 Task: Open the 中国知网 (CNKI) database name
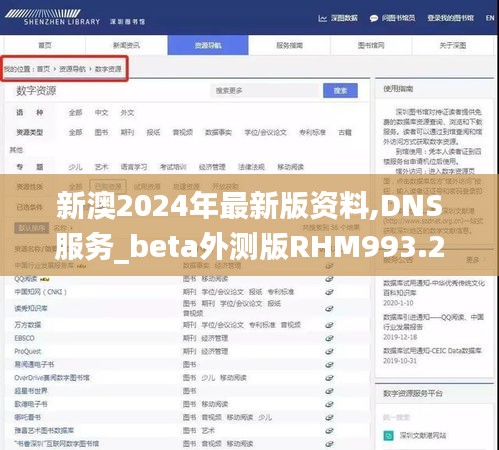click(41, 292)
